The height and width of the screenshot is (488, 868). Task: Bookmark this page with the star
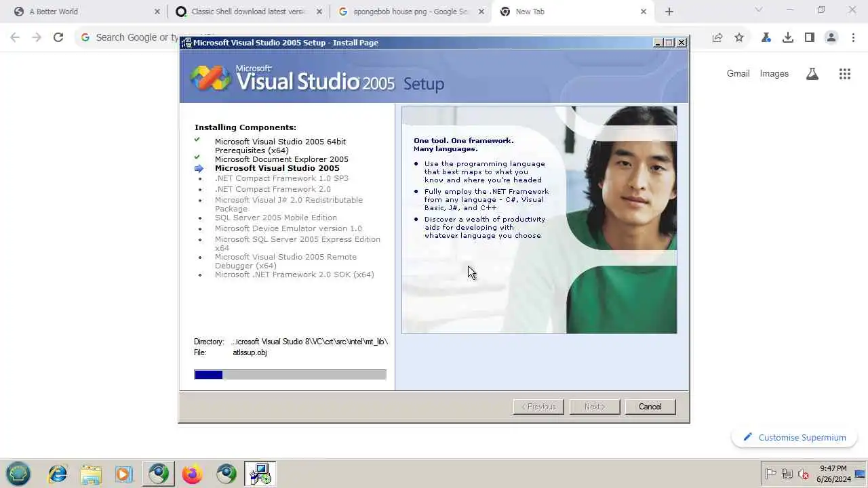coord(739,38)
